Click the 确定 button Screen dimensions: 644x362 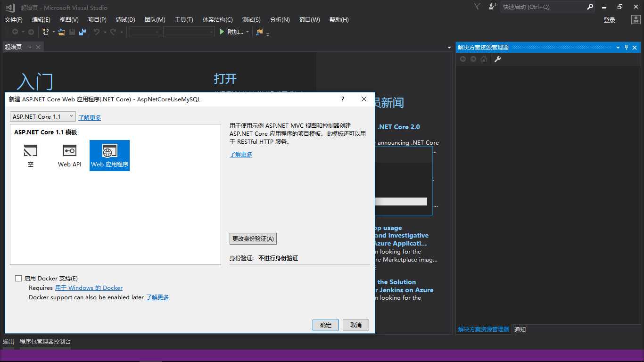coord(326,325)
